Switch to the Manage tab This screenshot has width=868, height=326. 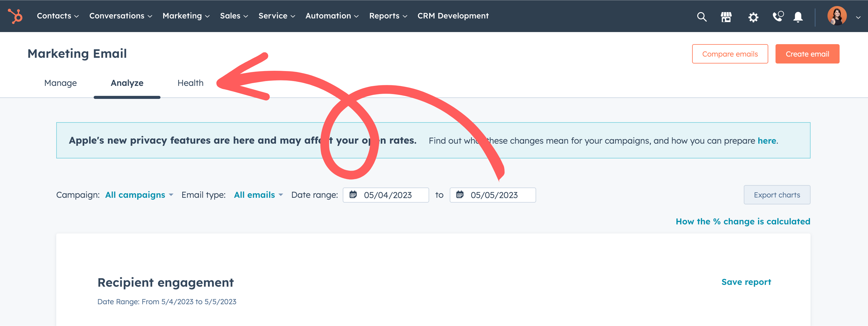point(60,83)
